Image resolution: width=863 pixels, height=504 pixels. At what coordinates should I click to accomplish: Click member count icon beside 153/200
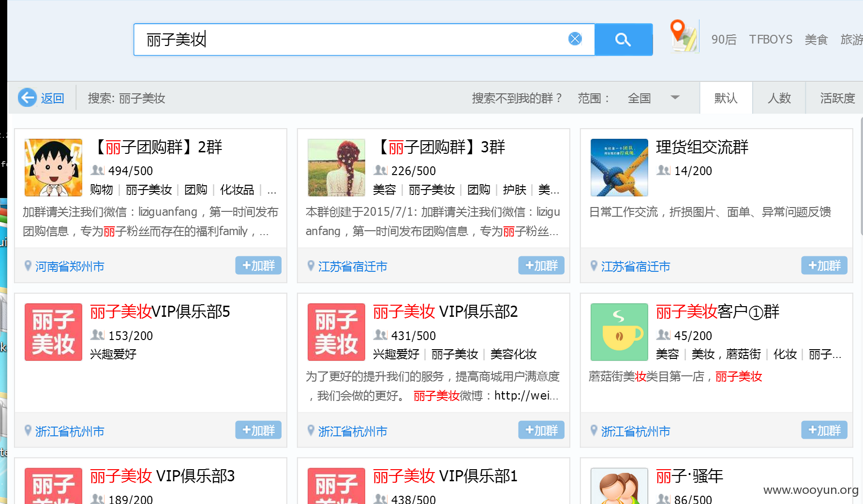98,335
